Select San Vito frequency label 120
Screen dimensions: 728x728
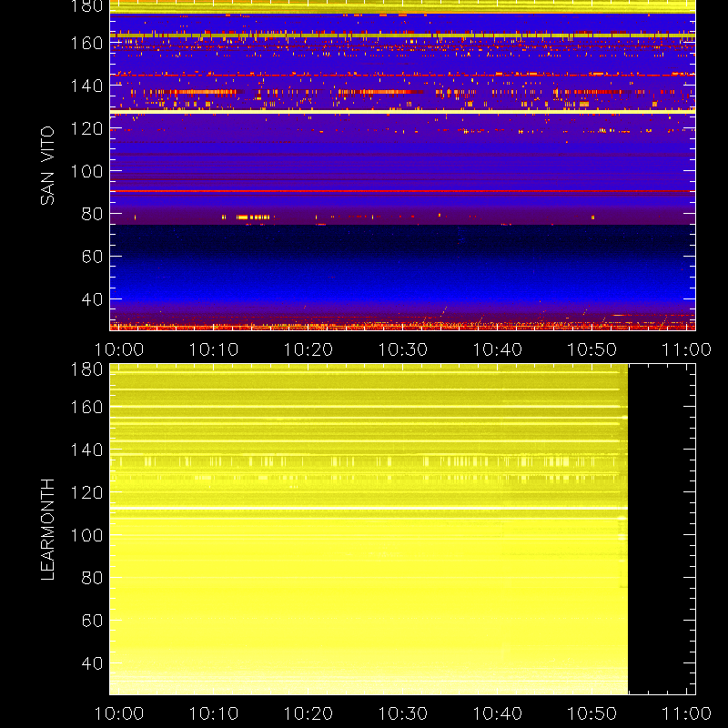tap(86, 128)
